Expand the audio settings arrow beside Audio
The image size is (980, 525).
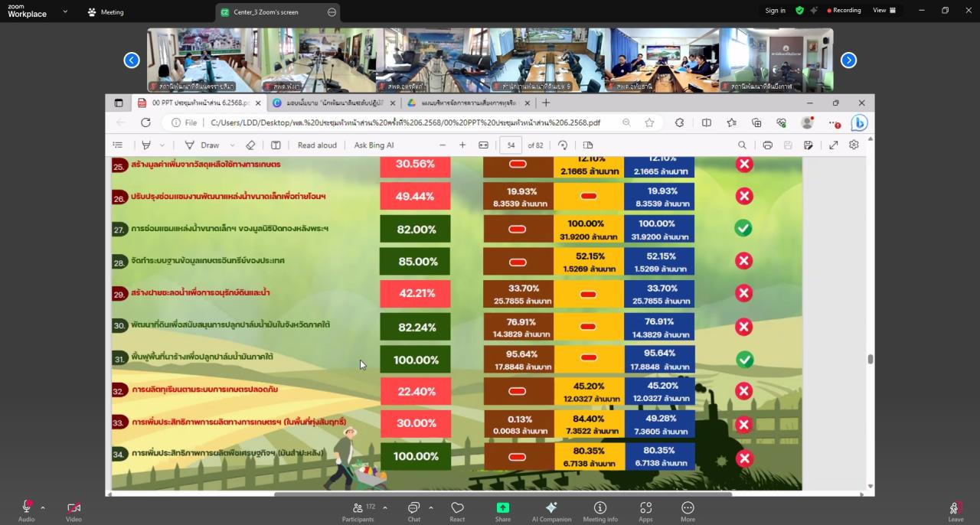43,507
